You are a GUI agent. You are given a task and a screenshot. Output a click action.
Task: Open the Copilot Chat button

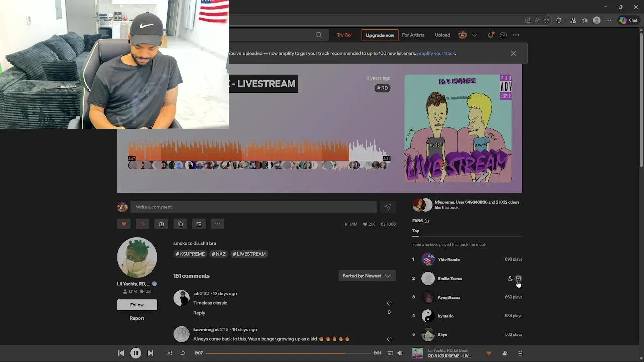click(628, 20)
